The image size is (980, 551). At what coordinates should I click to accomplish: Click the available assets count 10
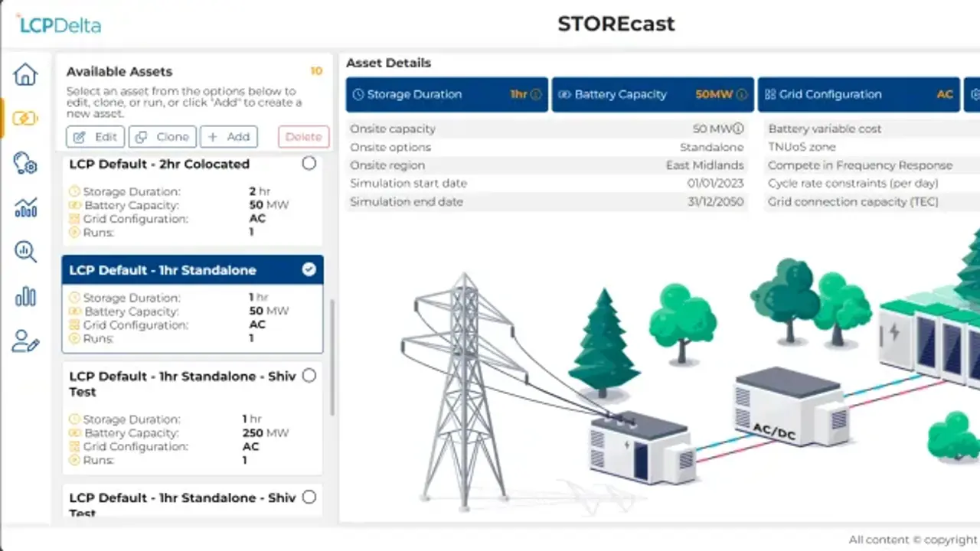[x=316, y=71]
